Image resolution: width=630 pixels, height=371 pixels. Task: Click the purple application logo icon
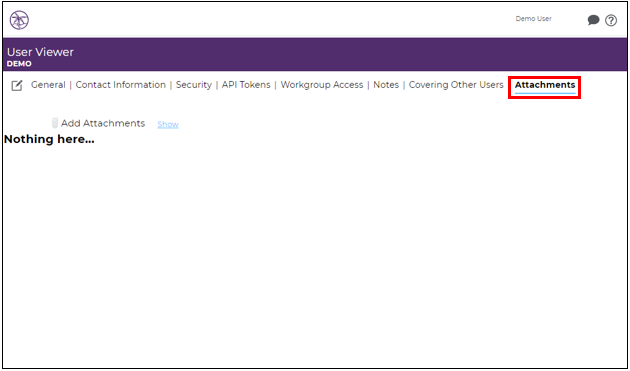click(x=19, y=20)
